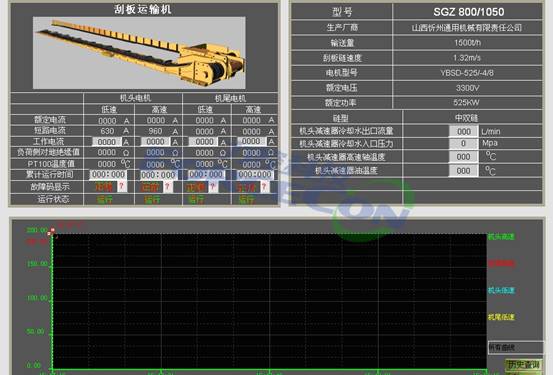Select tail motor low-speed 累计运行时间 field
The height and width of the screenshot is (375, 553).
(x=206, y=175)
